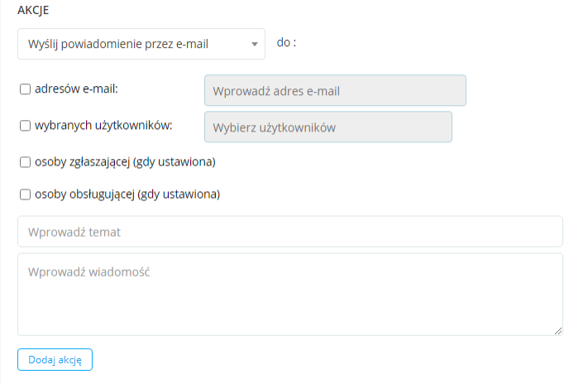Screen dimensions: 588x384
Task: Tick the 'wybranych użytkowników' checkbox
Action: click(x=25, y=126)
